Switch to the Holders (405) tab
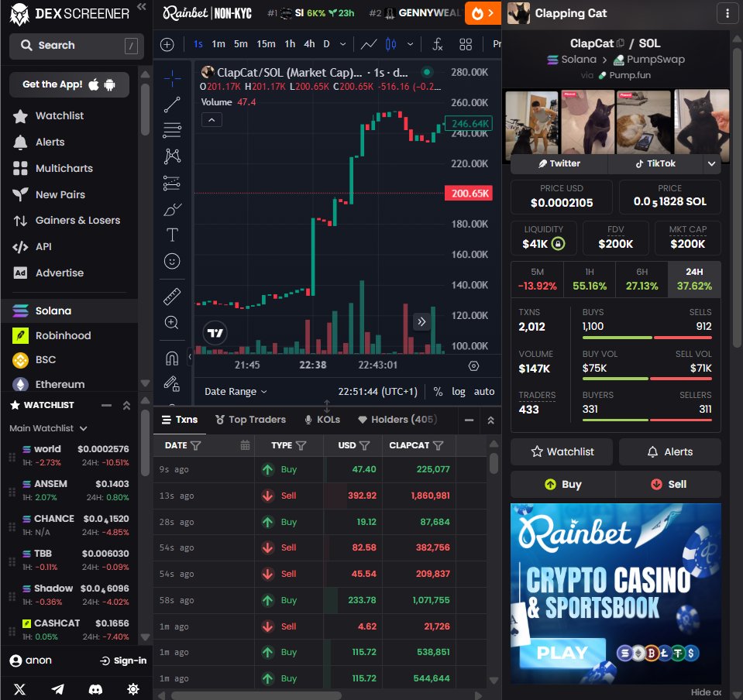This screenshot has height=700, width=743. [397, 420]
